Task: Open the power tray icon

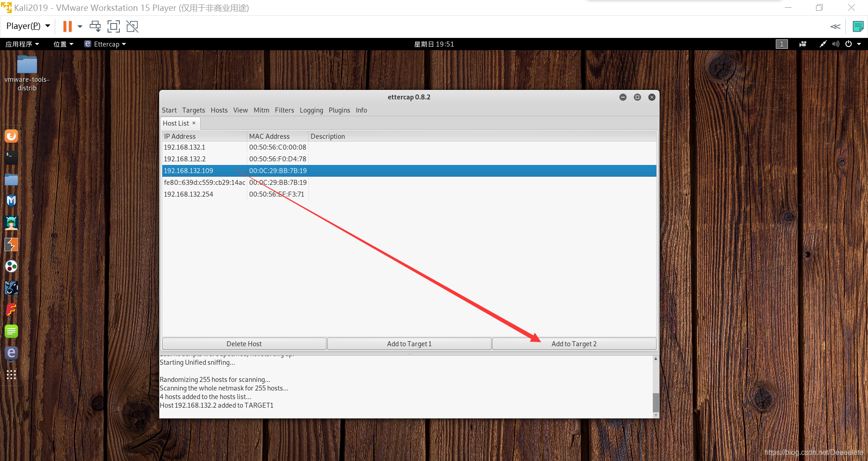Action: point(849,44)
